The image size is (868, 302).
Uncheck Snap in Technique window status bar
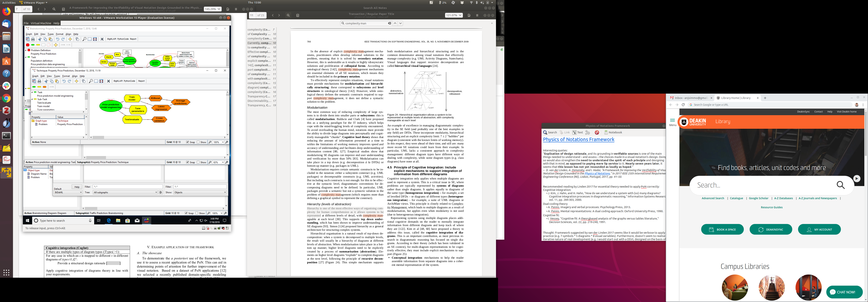click(187, 142)
